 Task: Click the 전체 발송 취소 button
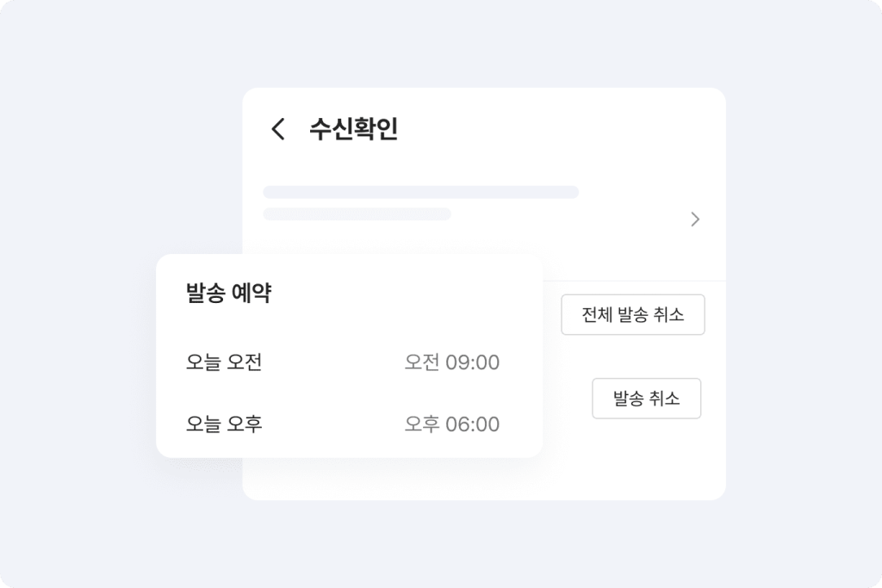(633, 315)
